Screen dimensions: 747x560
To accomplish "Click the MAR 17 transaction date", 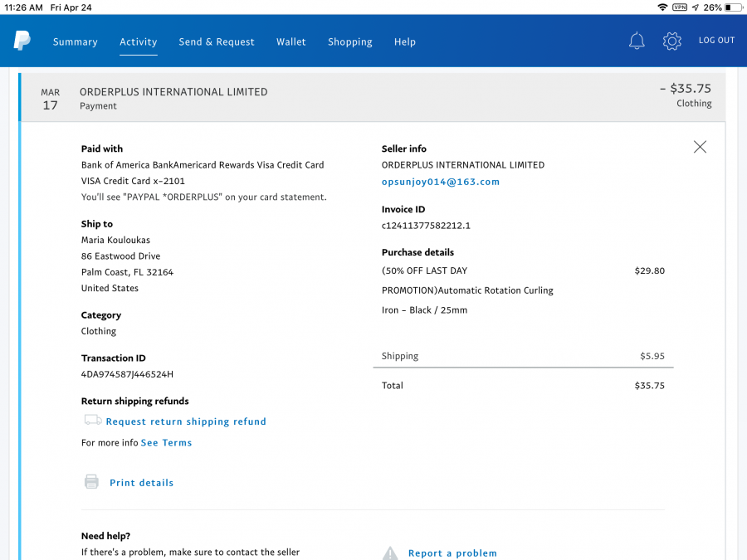I will coord(51,99).
